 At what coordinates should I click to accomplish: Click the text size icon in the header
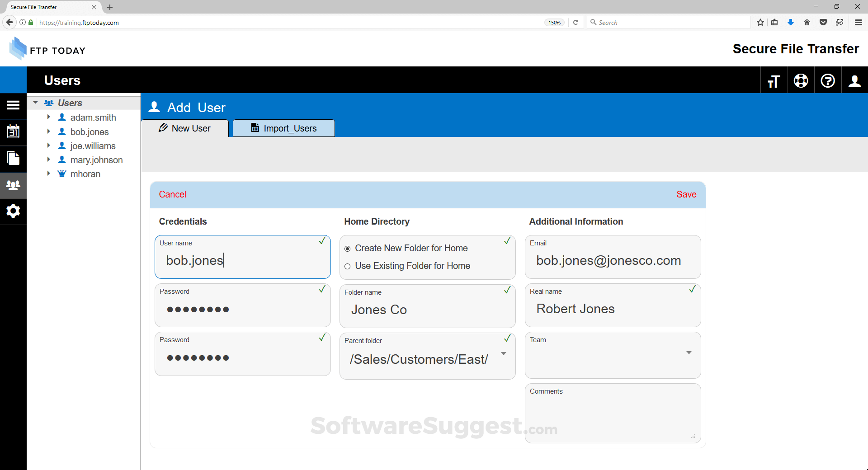774,81
